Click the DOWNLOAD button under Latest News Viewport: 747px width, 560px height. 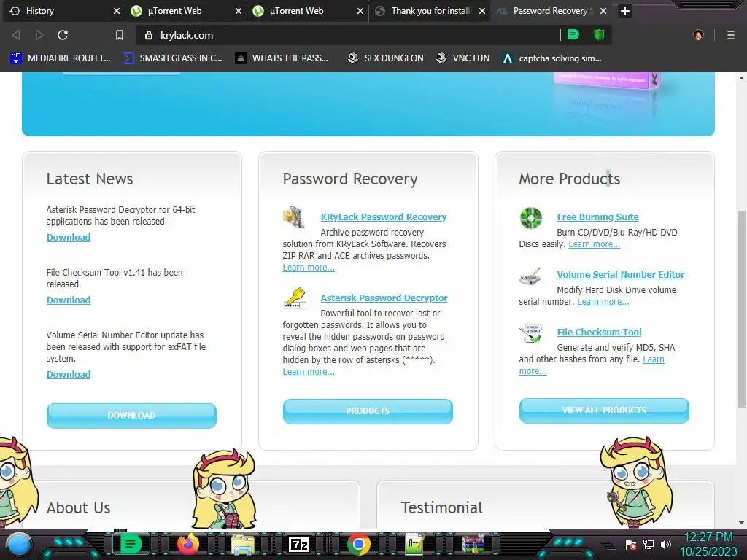[131, 416]
